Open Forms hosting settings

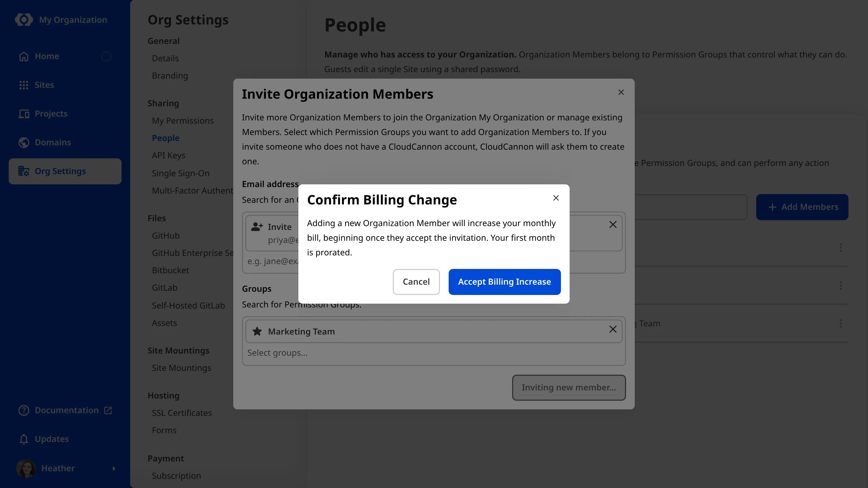pyautogui.click(x=164, y=431)
